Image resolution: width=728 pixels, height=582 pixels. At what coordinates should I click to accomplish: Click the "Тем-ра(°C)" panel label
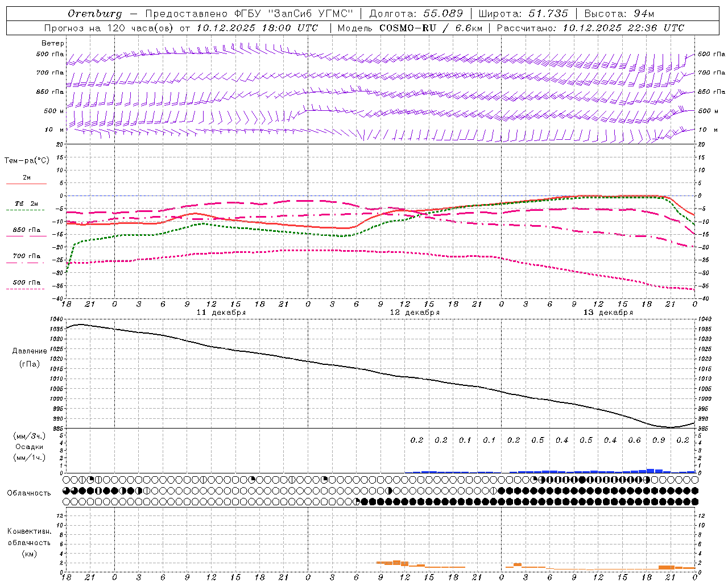[x=27, y=161]
